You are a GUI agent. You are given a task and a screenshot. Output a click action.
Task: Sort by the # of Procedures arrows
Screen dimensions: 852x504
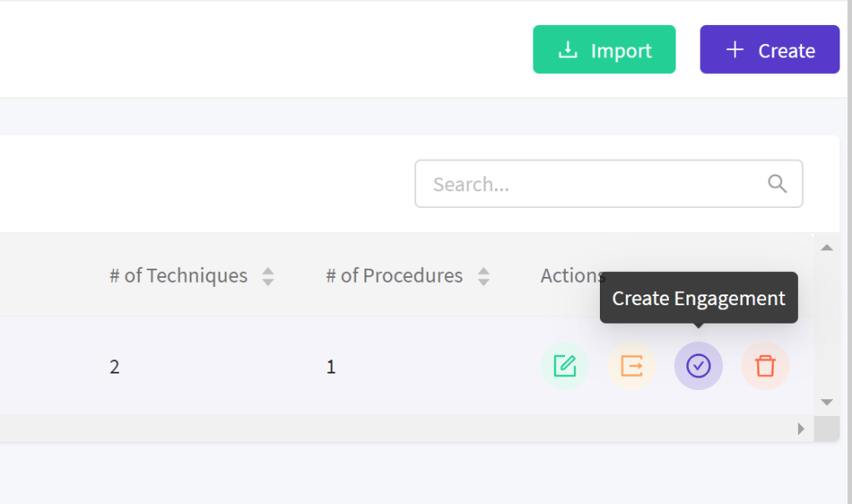point(483,276)
